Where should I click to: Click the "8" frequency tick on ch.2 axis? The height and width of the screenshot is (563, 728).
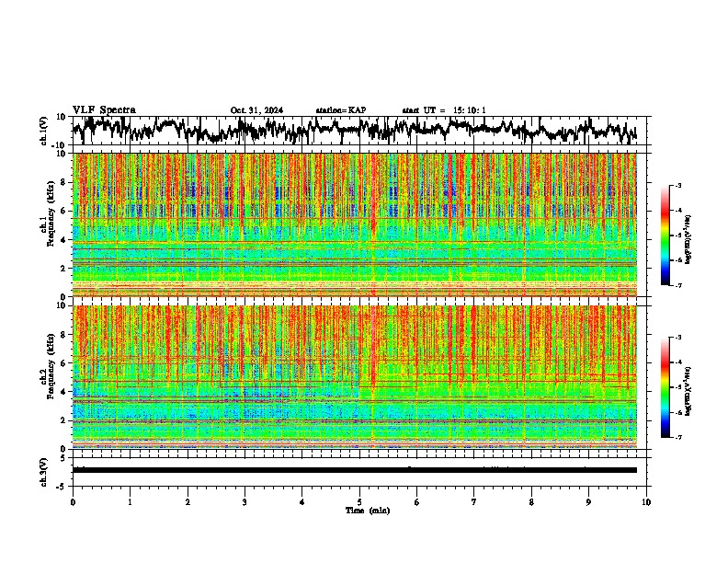63,334
